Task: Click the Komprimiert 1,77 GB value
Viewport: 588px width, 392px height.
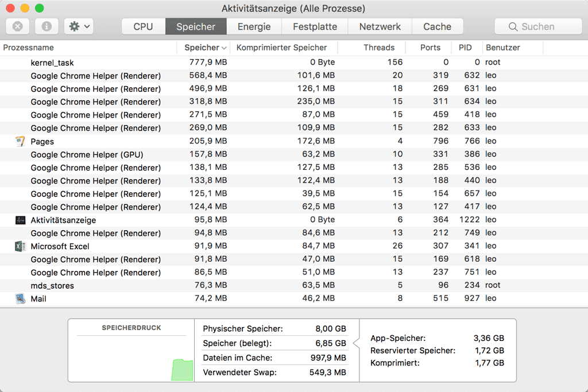Action: point(489,363)
